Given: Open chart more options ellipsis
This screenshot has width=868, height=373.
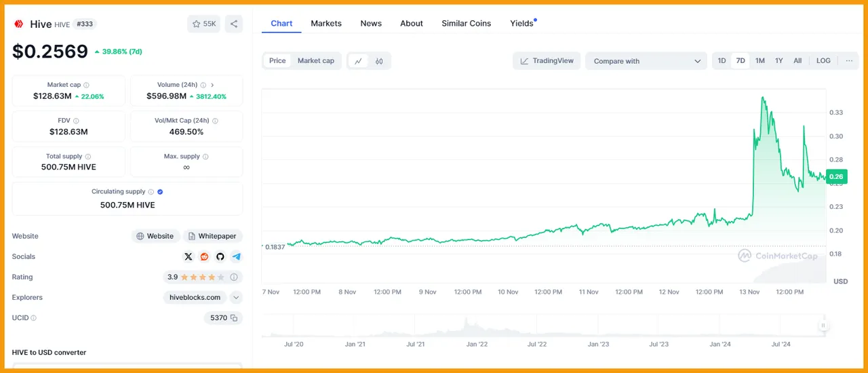Looking at the screenshot, I should 849,61.
